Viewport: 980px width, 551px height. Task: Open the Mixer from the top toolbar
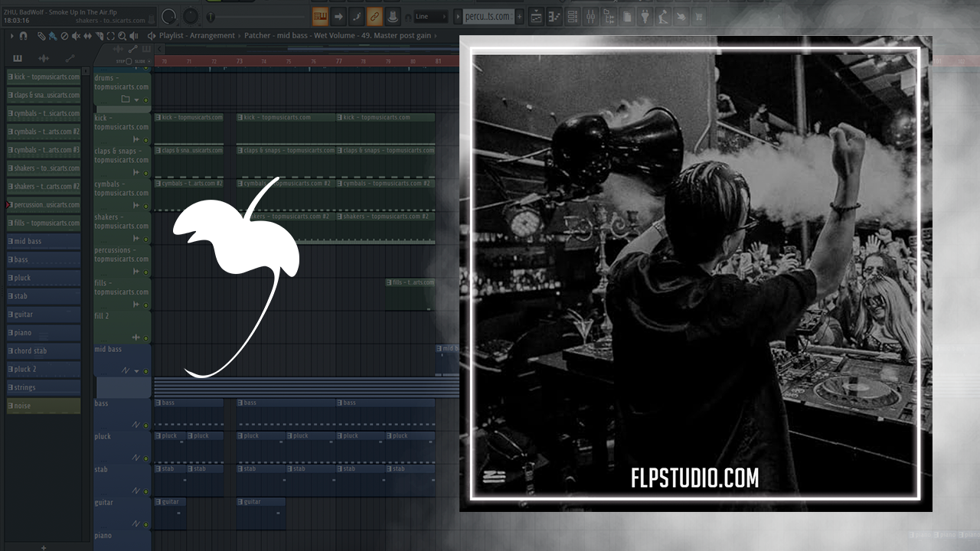click(590, 16)
